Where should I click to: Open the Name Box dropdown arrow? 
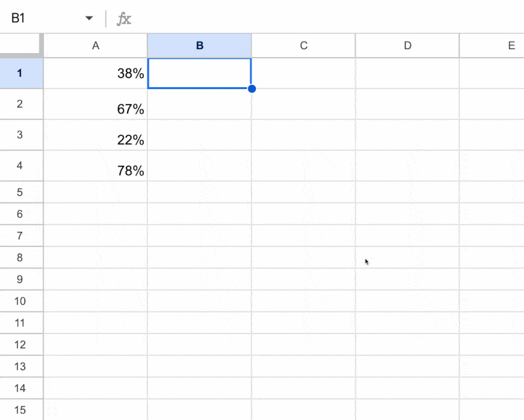click(x=89, y=18)
